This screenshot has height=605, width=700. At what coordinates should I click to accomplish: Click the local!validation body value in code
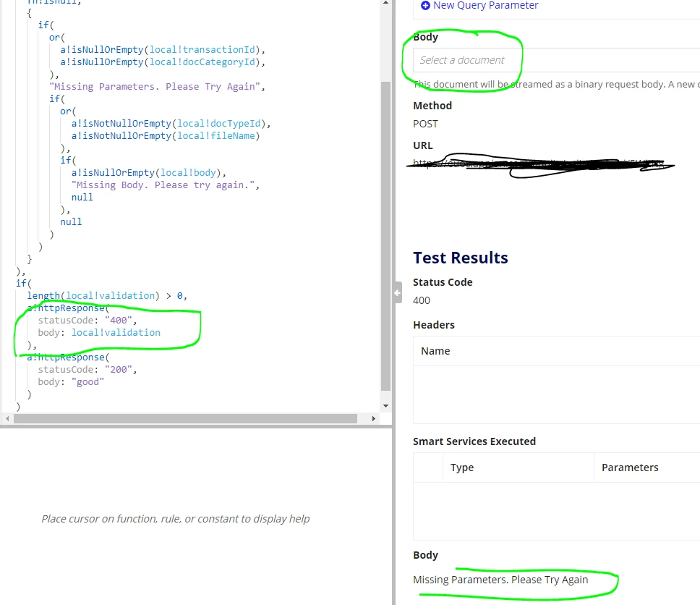[x=116, y=332]
